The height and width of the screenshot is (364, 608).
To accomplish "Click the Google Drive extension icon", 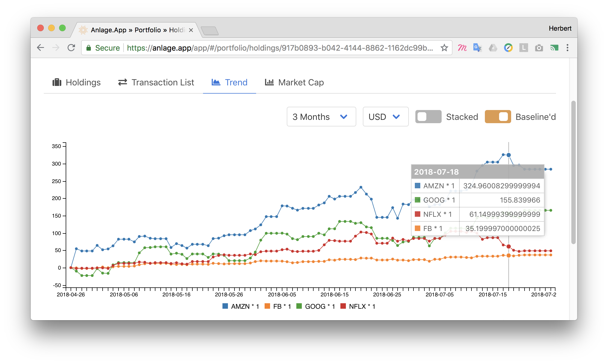I will (x=493, y=48).
